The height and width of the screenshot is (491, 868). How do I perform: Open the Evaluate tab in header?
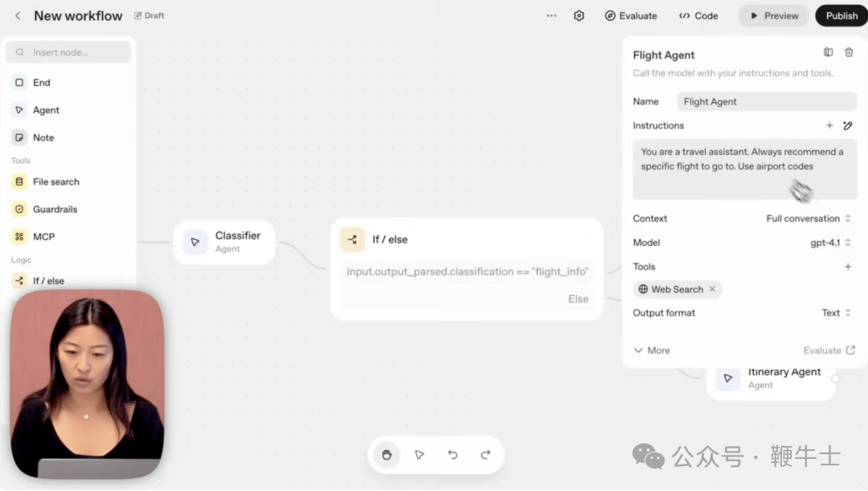pyautogui.click(x=631, y=16)
